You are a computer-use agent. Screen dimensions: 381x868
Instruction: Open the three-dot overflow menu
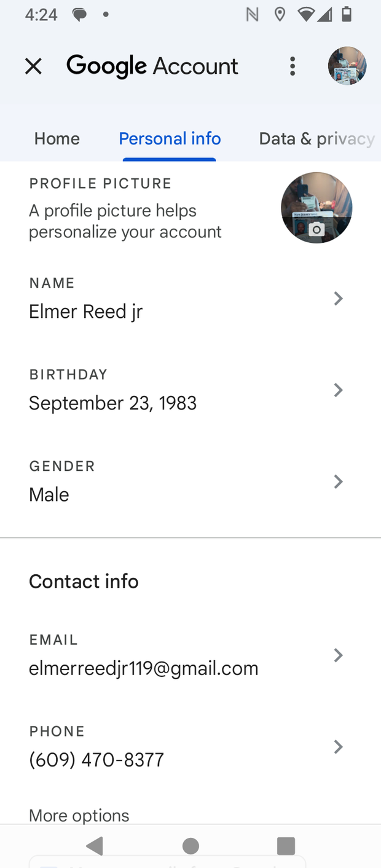click(x=293, y=66)
